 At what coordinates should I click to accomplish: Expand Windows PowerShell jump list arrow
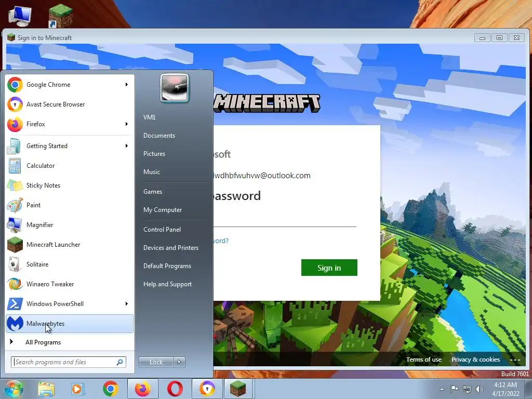(x=127, y=303)
